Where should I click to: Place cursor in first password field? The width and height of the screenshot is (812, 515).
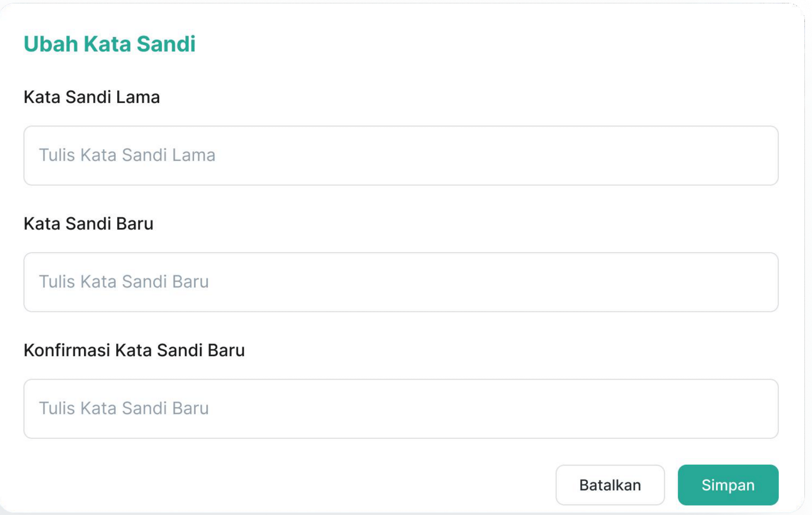(401, 156)
